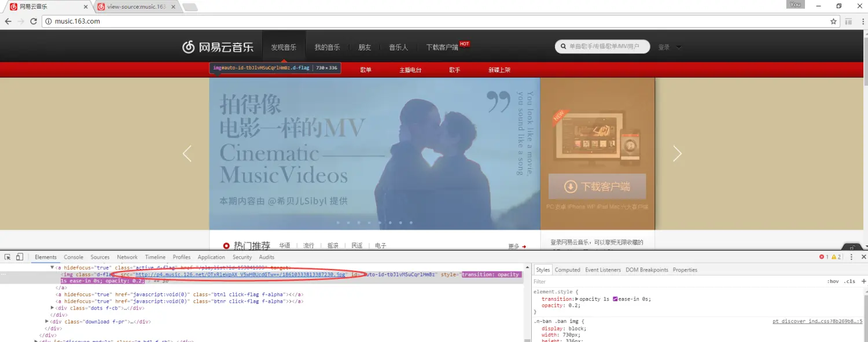
Task: Click the browser forward arrow
Action: pos(21,21)
